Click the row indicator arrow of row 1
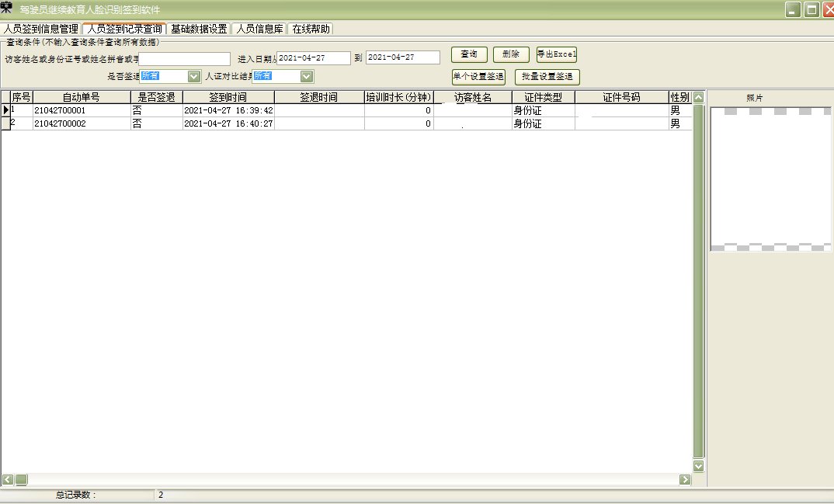This screenshot has height=504, width=834. click(x=6, y=110)
